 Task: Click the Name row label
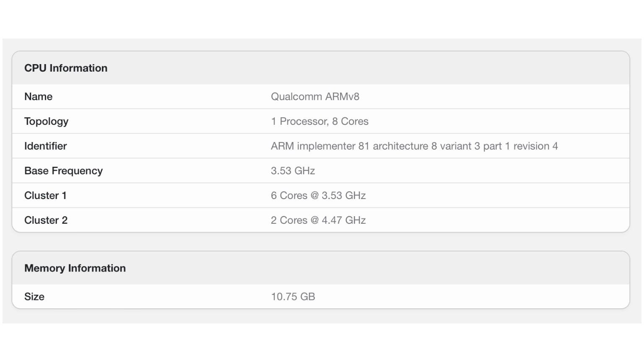39,97
